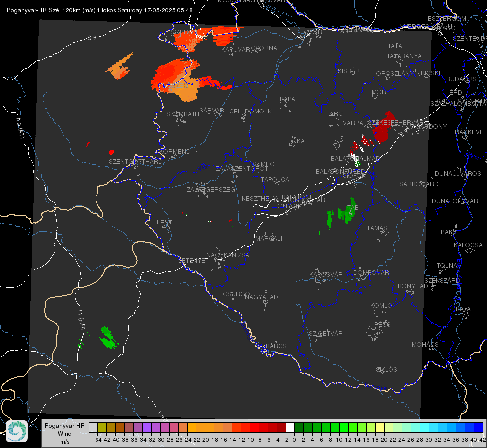487x448 pixels.
Task: Click the DOMBOVAR city label
Action: coord(371,273)
